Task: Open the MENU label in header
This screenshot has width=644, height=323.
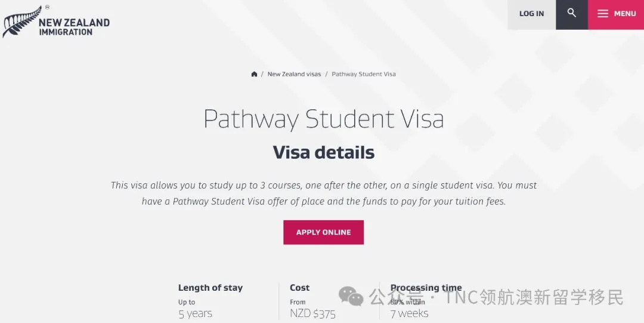Action: [625, 14]
